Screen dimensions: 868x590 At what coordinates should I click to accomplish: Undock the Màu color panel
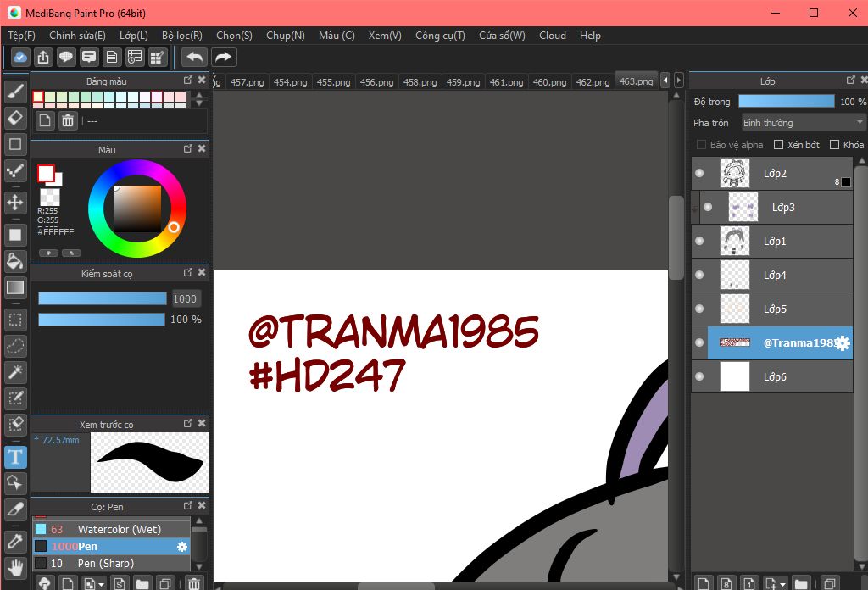coord(187,149)
